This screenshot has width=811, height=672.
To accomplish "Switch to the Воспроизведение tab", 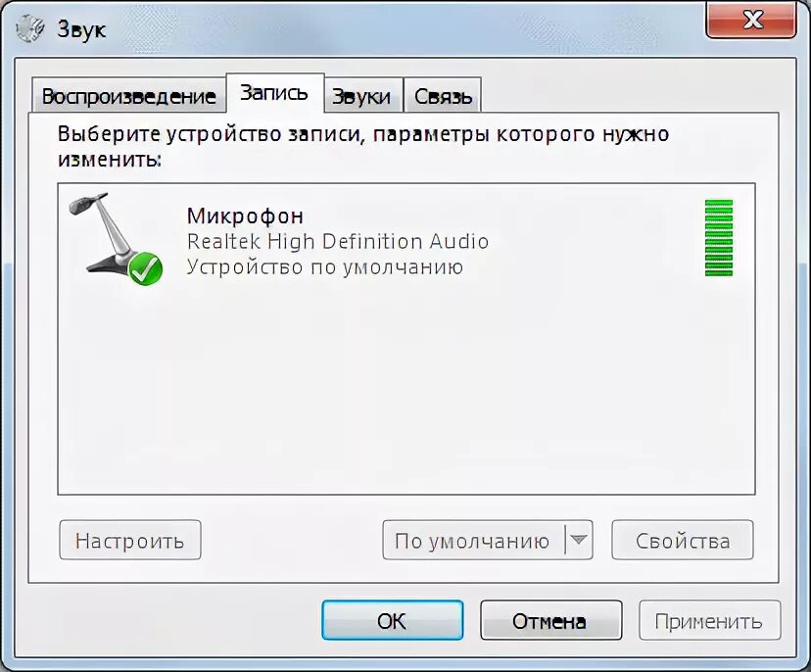I will (128, 96).
